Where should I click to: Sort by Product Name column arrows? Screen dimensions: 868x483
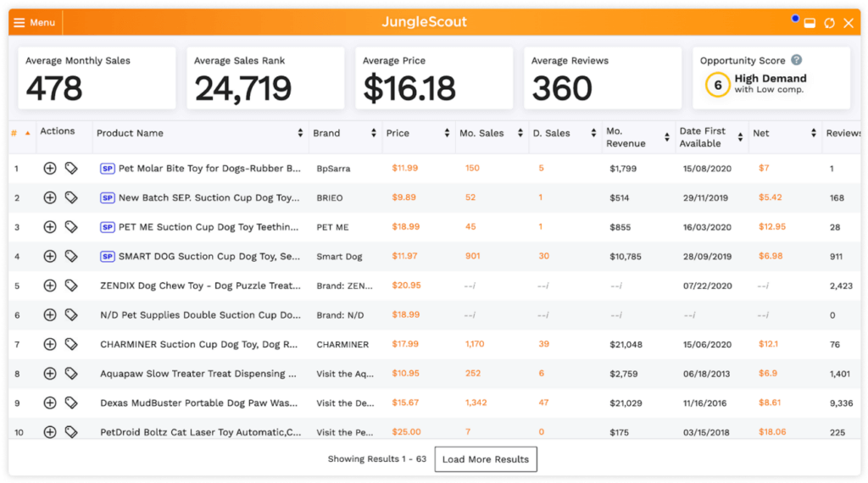300,133
